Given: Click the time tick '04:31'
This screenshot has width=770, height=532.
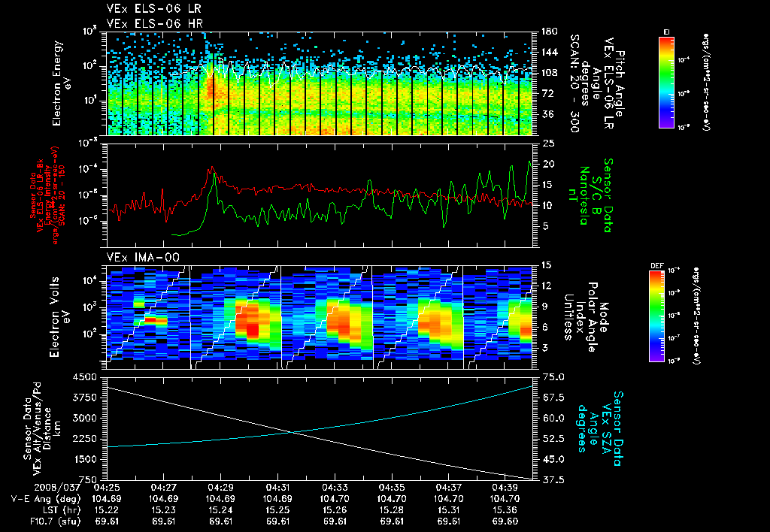Looking at the screenshot, I should coord(278,488).
